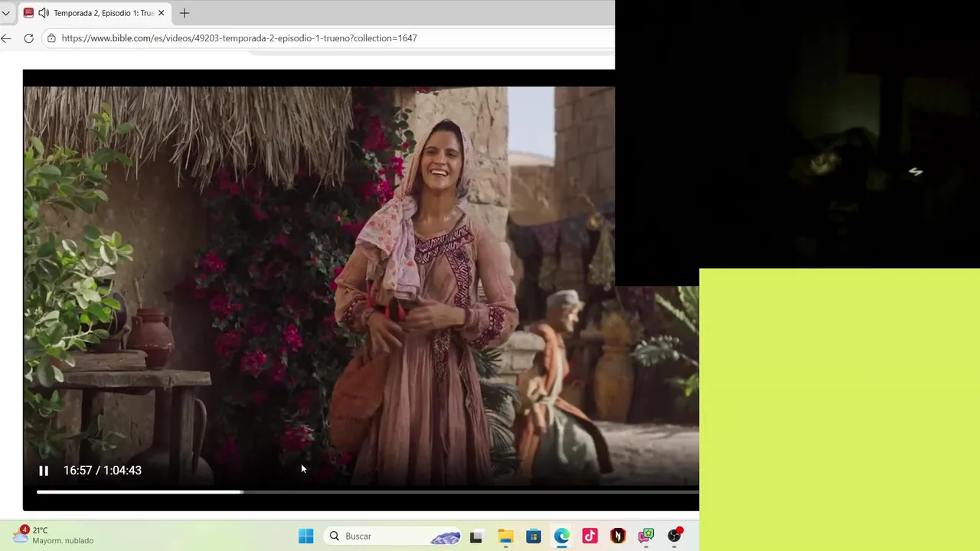Screen dimensions: 980x551
Task: Switch to Microsoft Edge in taskbar
Action: pyautogui.click(x=562, y=536)
